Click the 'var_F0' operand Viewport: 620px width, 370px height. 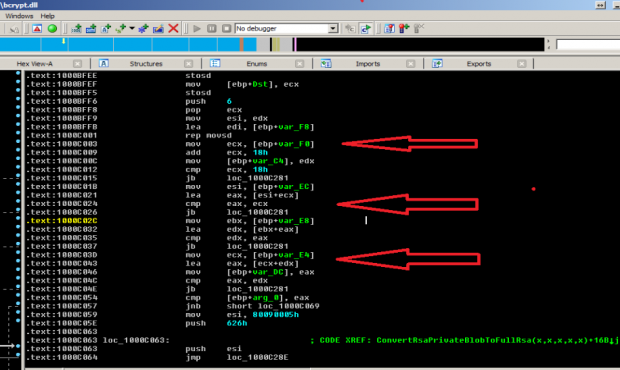294,144
